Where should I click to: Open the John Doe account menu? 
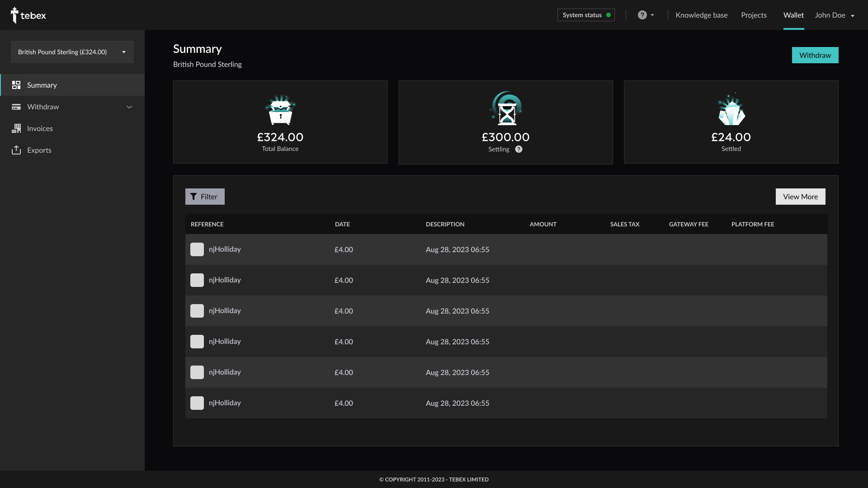coord(835,15)
